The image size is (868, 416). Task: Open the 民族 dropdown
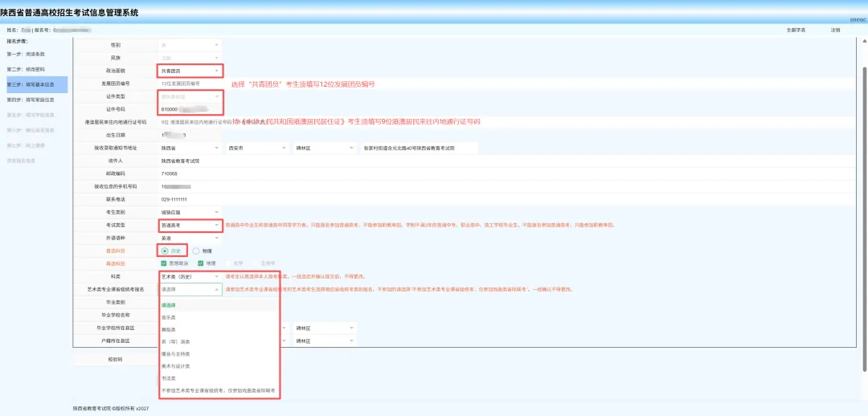[x=190, y=58]
